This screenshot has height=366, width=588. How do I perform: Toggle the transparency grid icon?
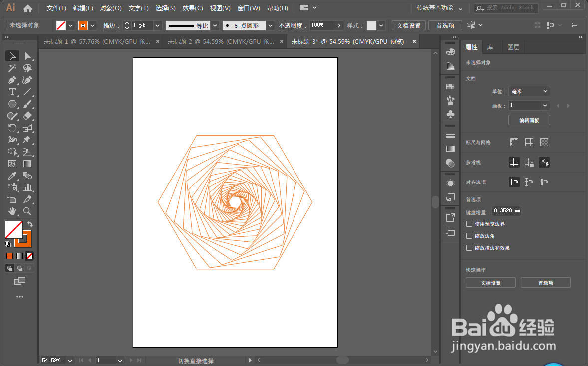tap(544, 142)
